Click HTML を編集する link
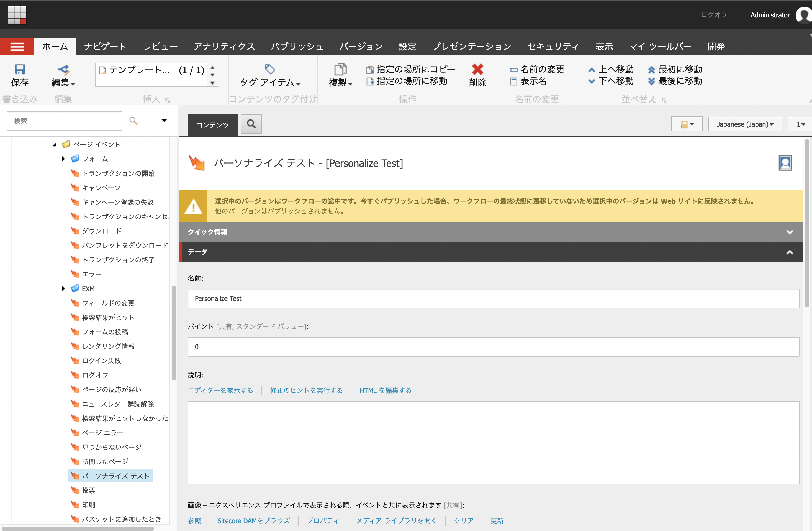Screen dimensions: 812x531 [385, 390]
